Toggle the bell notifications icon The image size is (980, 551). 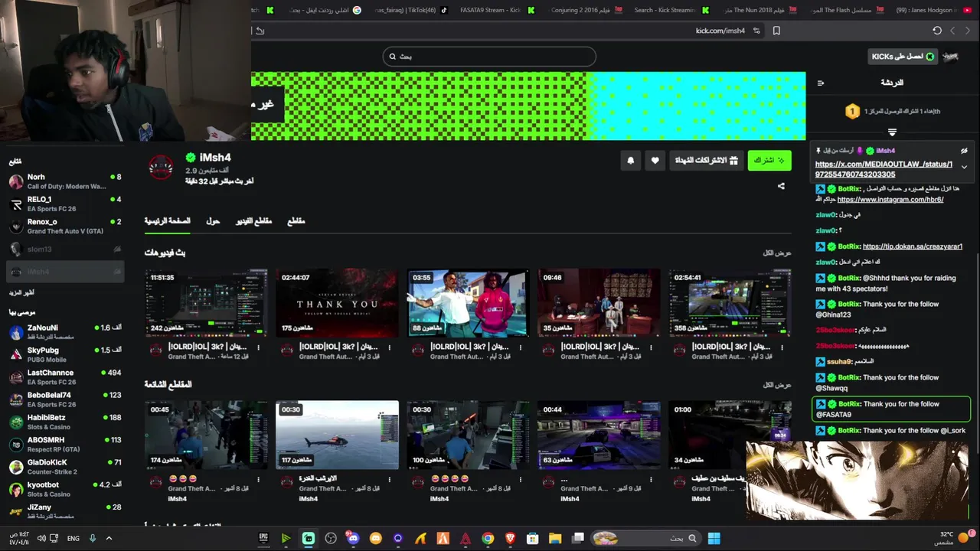point(630,161)
